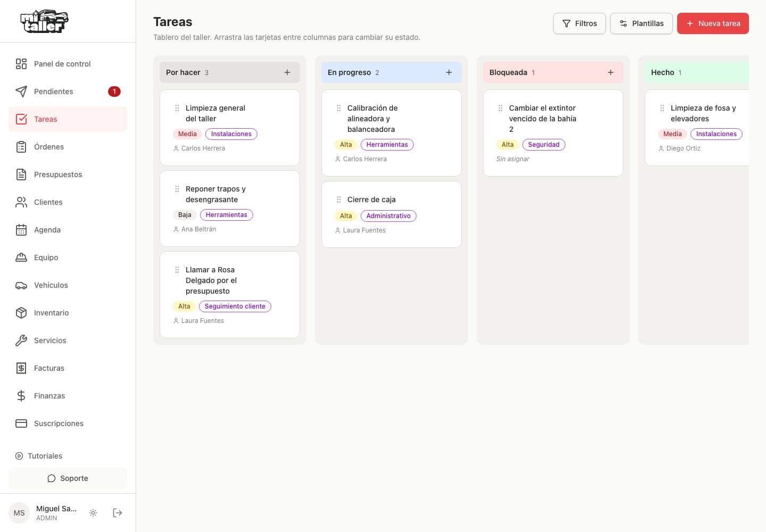This screenshot has width=766, height=532.
Task: Click the Finanzas dollar icon
Action: [21, 396]
